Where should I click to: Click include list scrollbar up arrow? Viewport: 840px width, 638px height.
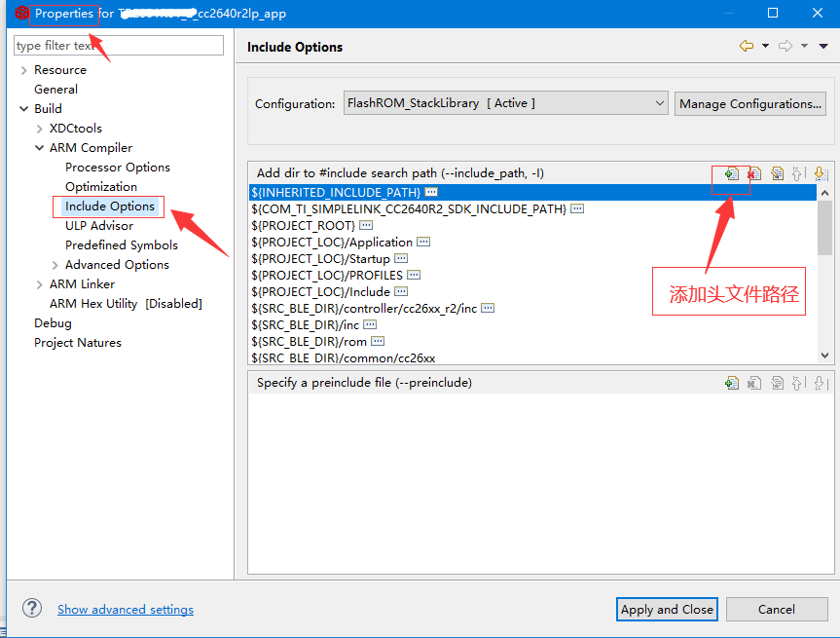(x=825, y=193)
